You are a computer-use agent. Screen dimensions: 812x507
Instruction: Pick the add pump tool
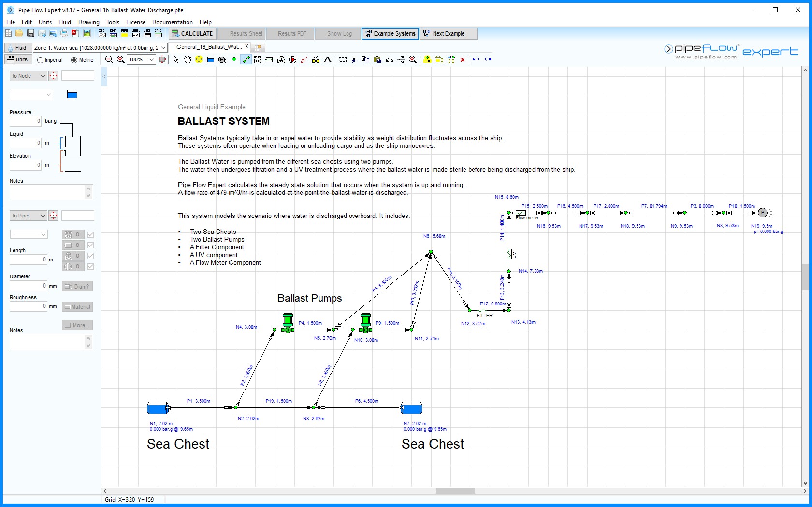[x=293, y=59]
